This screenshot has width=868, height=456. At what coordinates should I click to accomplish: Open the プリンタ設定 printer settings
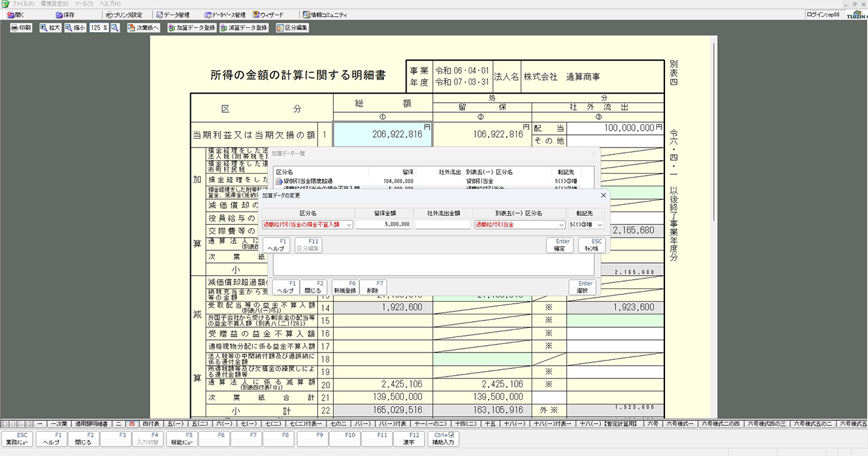pyautogui.click(x=123, y=15)
